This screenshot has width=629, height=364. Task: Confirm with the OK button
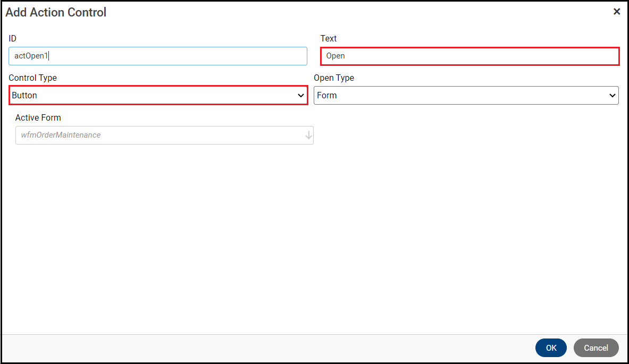[551, 348]
